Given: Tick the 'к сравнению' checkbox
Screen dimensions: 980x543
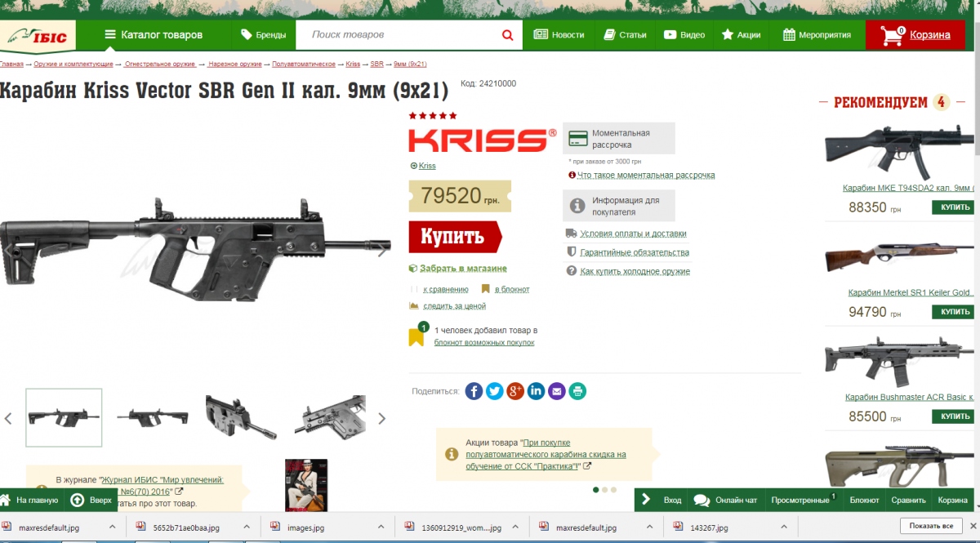Looking at the screenshot, I should 412,289.
